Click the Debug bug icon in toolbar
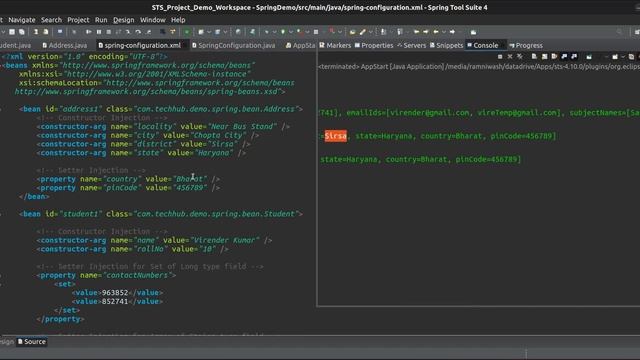The height and width of the screenshot is (360, 640). pos(267,32)
